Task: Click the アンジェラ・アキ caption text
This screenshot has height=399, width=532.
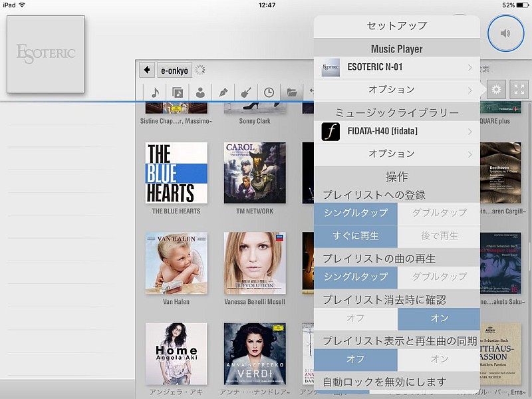Action: 176,392
